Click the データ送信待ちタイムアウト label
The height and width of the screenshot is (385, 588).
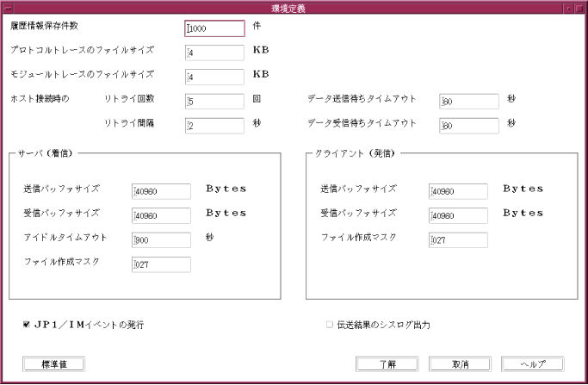click(362, 99)
